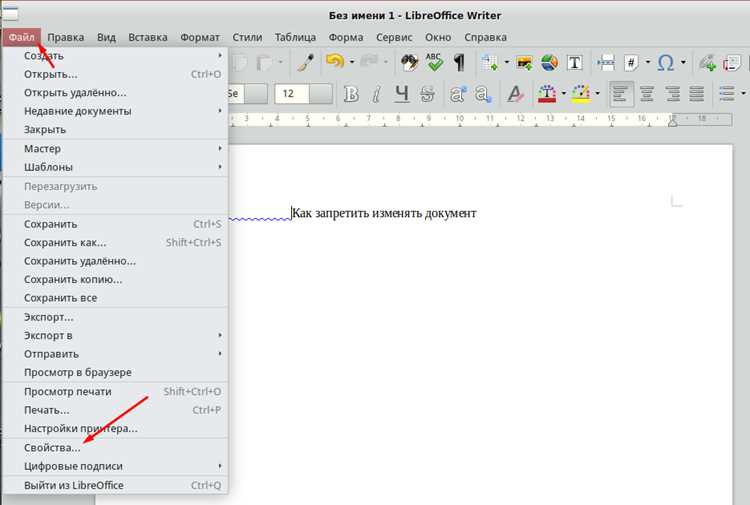Click the Insert Field hash icon
Image resolution: width=750 pixels, height=505 pixels.
631,63
